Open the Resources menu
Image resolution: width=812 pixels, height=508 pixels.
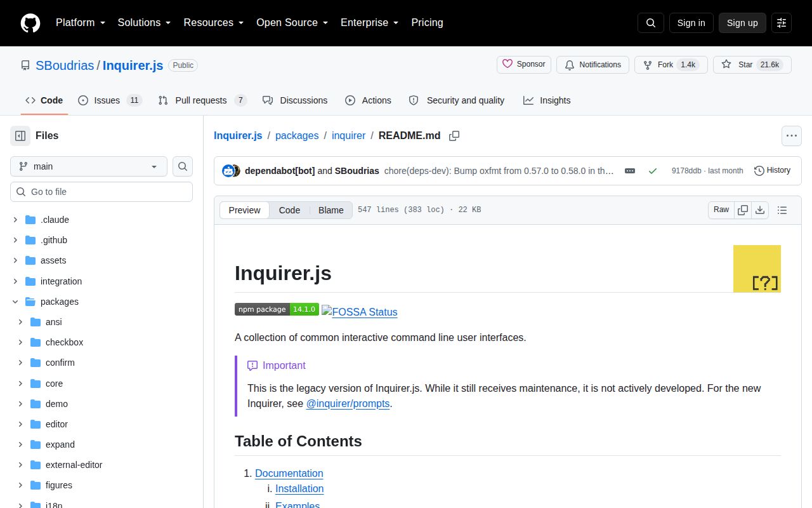point(214,22)
